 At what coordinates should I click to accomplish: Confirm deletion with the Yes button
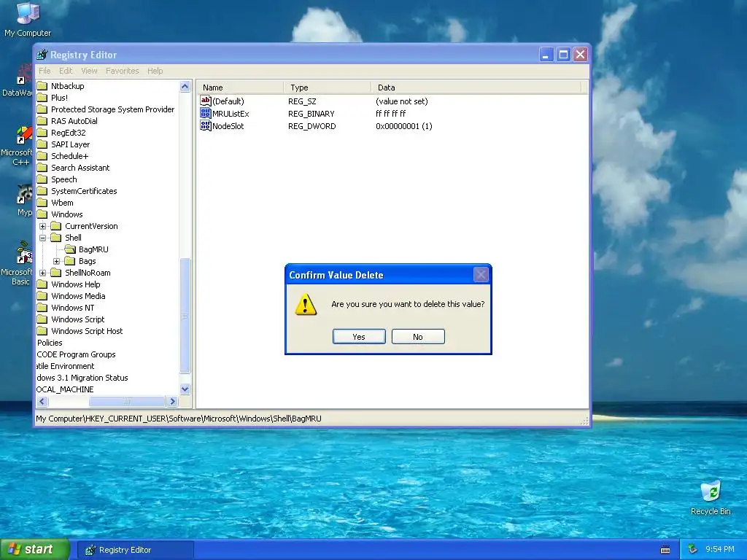coord(359,337)
